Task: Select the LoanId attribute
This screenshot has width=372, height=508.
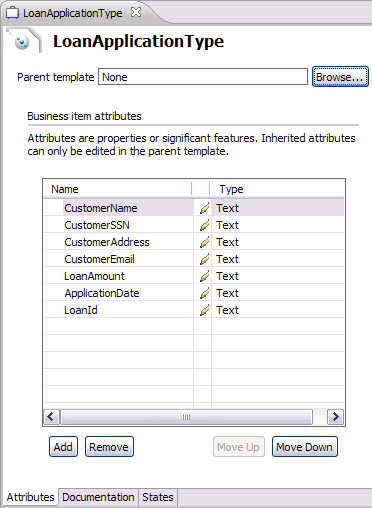Action: point(81,310)
